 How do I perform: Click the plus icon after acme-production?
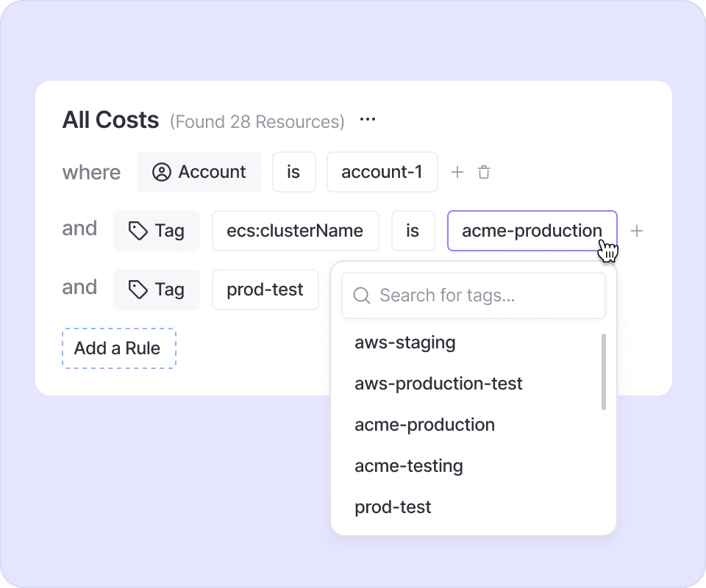[x=637, y=231]
